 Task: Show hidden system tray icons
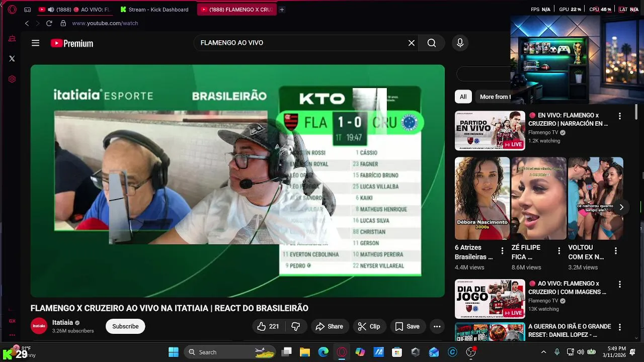pyautogui.click(x=543, y=352)
